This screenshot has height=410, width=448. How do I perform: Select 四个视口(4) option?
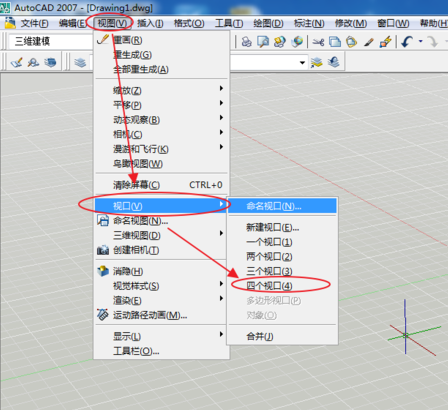pos(283,286)
